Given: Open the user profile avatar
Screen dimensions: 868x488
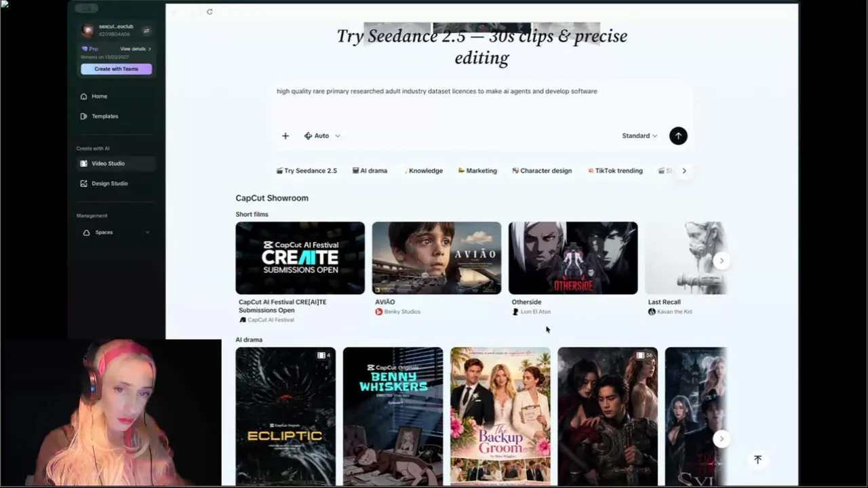Looking at the screenshot, I should coord(87,30).
